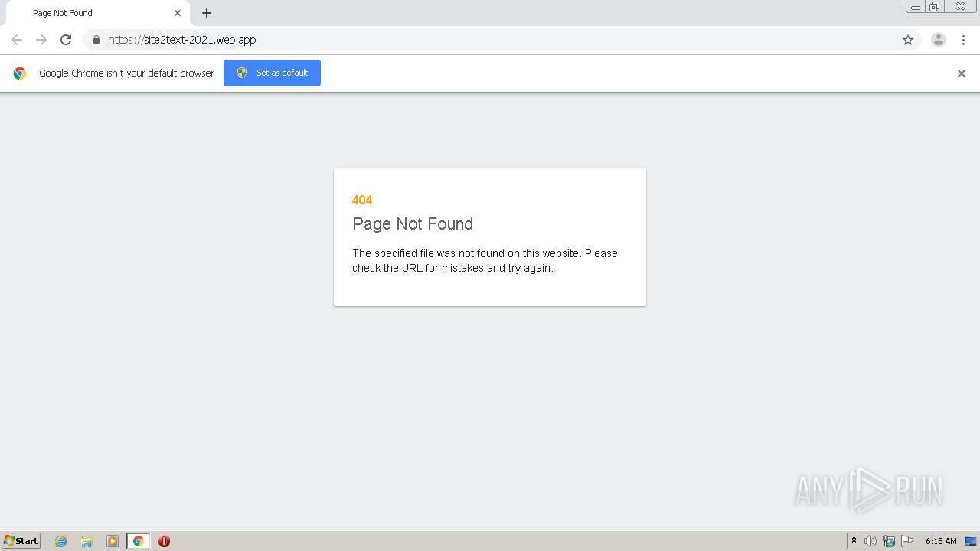Click the address bar URL
Viewport: 980px width, 551px height.
[182, 40]
